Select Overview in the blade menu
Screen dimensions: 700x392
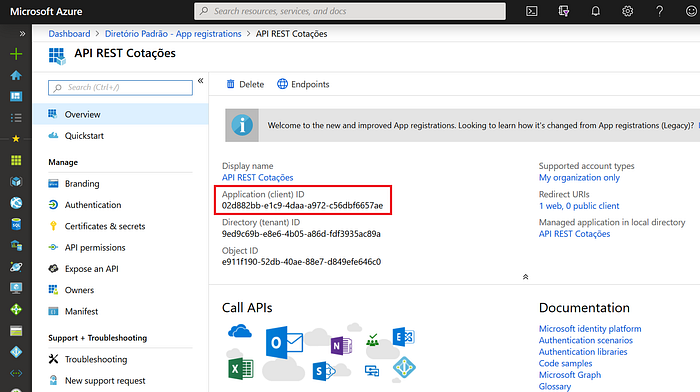121,114
